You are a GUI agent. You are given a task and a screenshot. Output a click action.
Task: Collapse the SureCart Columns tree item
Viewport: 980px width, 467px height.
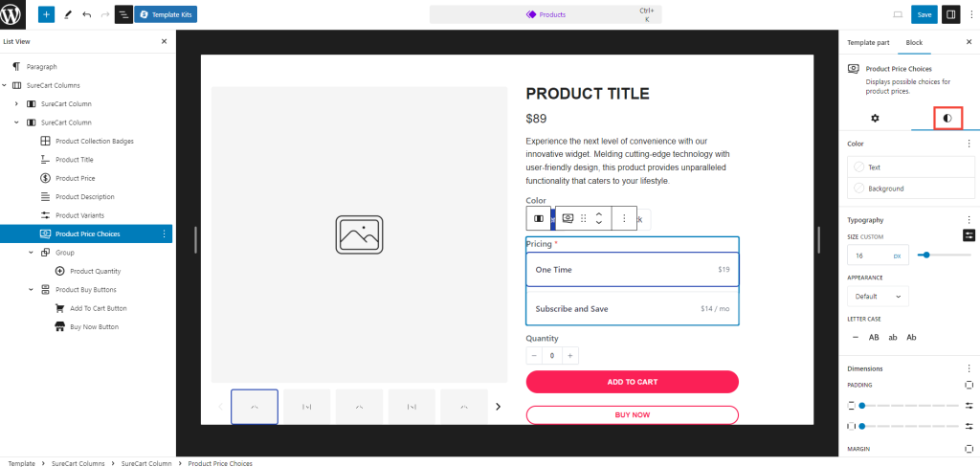[5, 85]
